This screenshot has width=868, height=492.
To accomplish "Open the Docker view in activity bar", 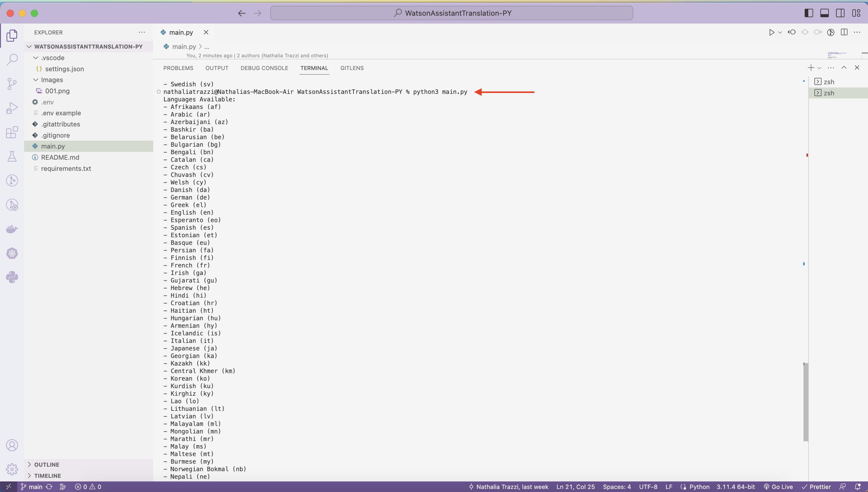I will [x=12, y=229].
